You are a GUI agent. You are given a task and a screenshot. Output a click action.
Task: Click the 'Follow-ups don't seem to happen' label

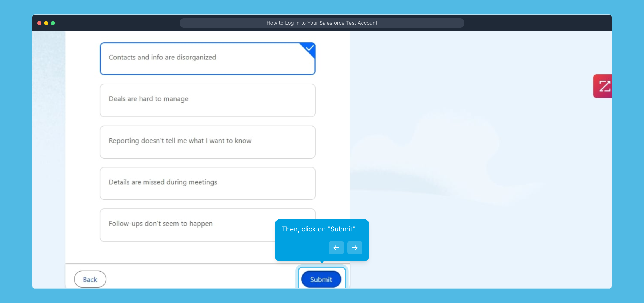pyautogui.click(x=161, y=224)
